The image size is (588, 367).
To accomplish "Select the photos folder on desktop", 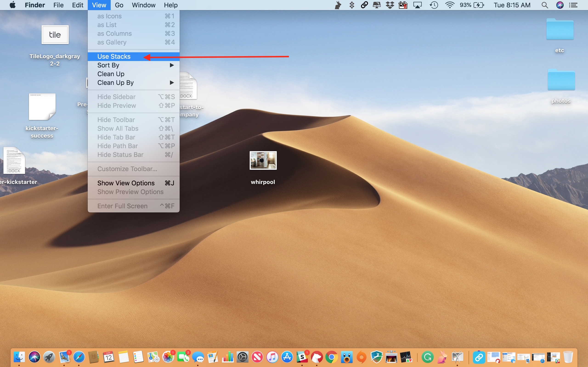I will [561, 80].
